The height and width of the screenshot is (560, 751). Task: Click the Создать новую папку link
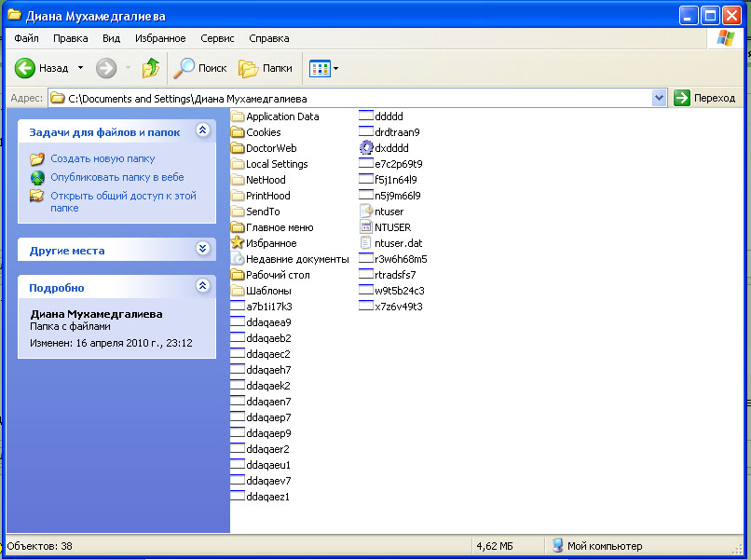[102, 158]
